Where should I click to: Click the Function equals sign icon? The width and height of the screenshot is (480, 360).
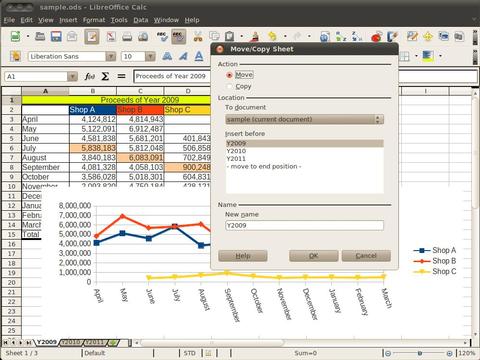[x=121, y=77]
